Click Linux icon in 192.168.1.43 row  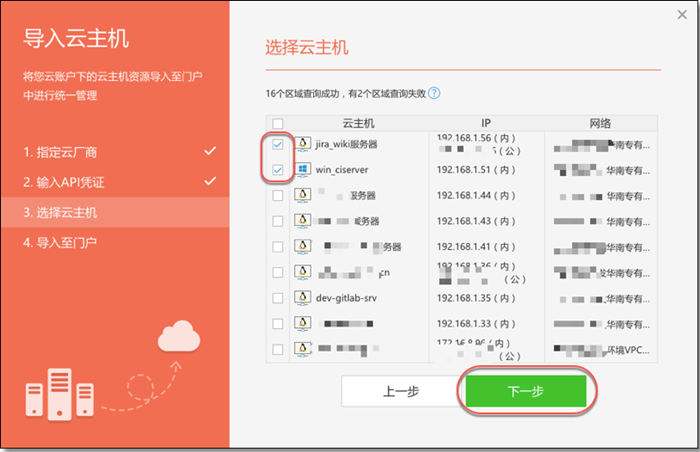pos(303,221)
